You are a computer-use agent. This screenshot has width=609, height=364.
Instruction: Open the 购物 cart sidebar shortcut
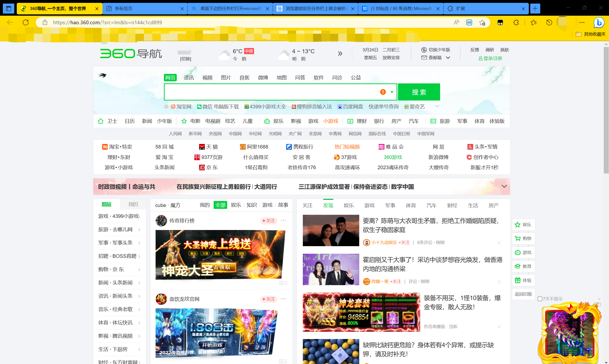[524, 238]
